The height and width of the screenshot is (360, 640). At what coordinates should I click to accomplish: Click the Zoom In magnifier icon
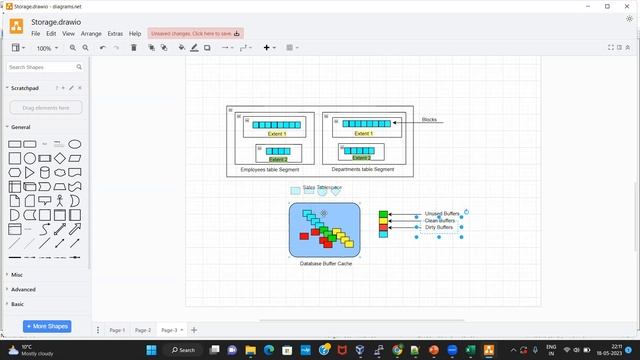click(73, 48)
